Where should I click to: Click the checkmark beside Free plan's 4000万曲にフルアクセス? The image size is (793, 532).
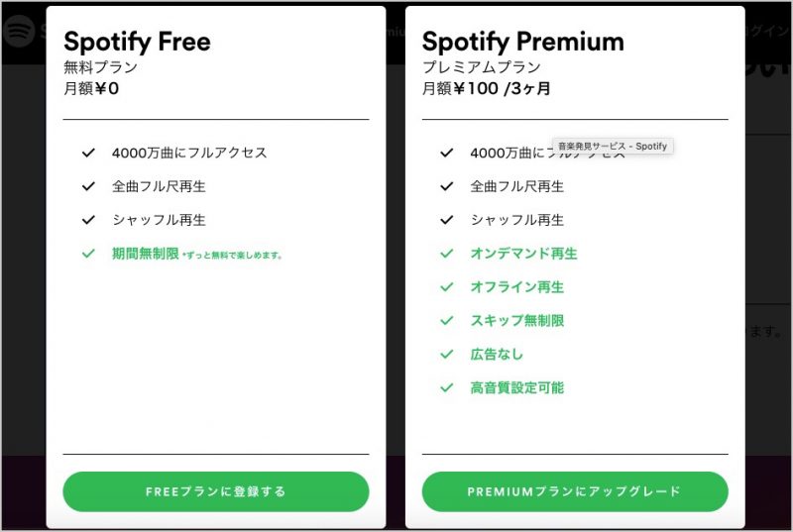point(88,153)
